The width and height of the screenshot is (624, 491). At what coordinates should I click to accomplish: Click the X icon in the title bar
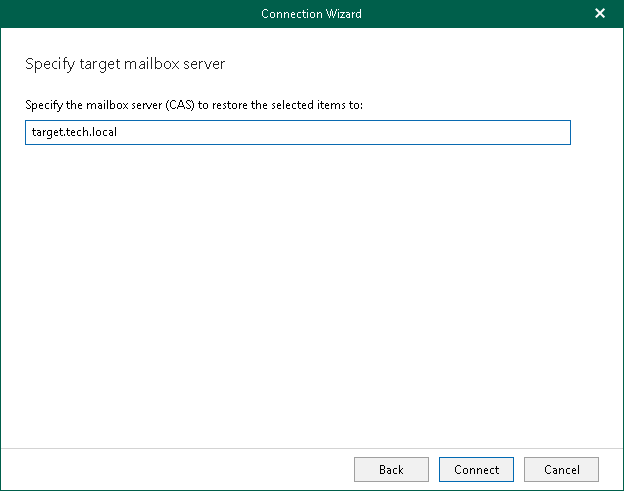(x=600, y=14)
